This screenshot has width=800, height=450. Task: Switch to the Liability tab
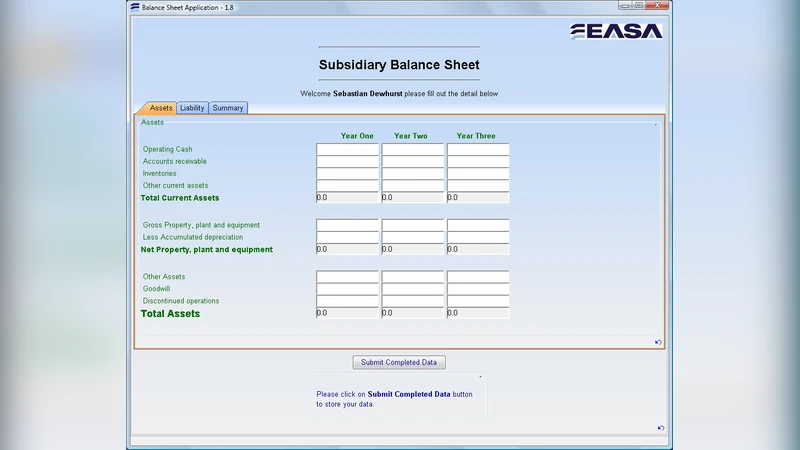pyautogui.click(x=192, y=108)
